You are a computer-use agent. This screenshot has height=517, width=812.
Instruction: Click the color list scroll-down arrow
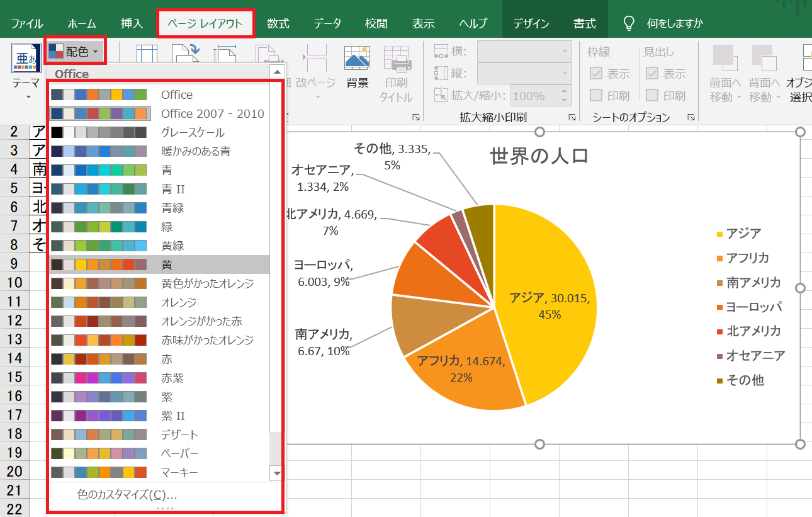pyautogui.click(x=276, y=472)
